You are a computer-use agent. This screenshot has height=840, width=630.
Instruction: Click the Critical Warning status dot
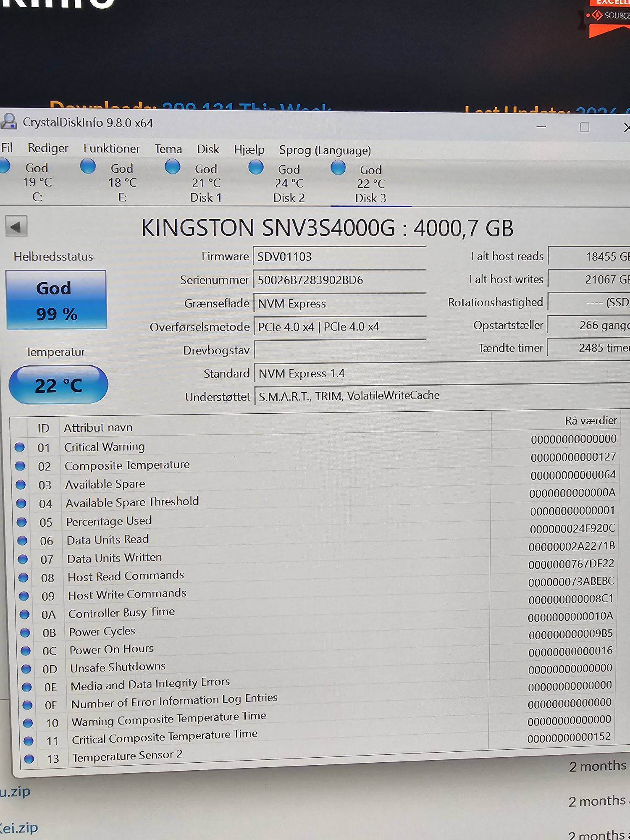20,447
